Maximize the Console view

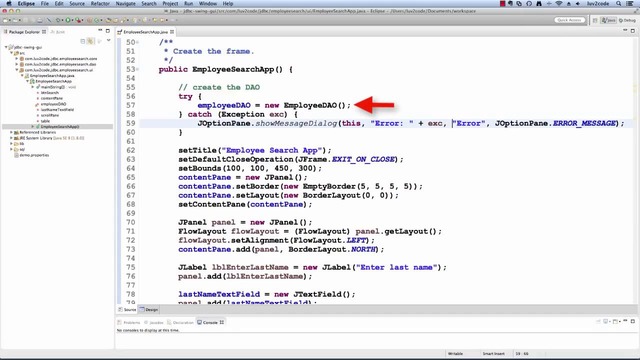click(x=633, y=321)
